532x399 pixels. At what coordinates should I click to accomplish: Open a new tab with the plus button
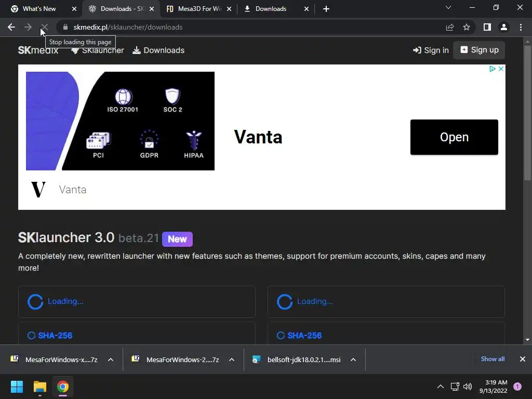[x=326, y=9]
